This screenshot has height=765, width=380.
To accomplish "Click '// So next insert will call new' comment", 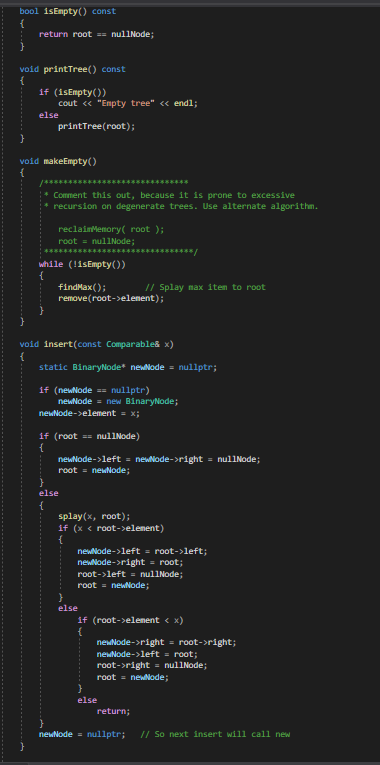I will (215, 734).
